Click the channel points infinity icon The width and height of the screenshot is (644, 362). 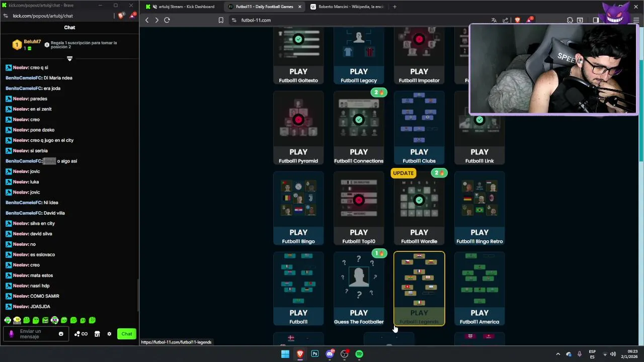click(x=81, y=334)
